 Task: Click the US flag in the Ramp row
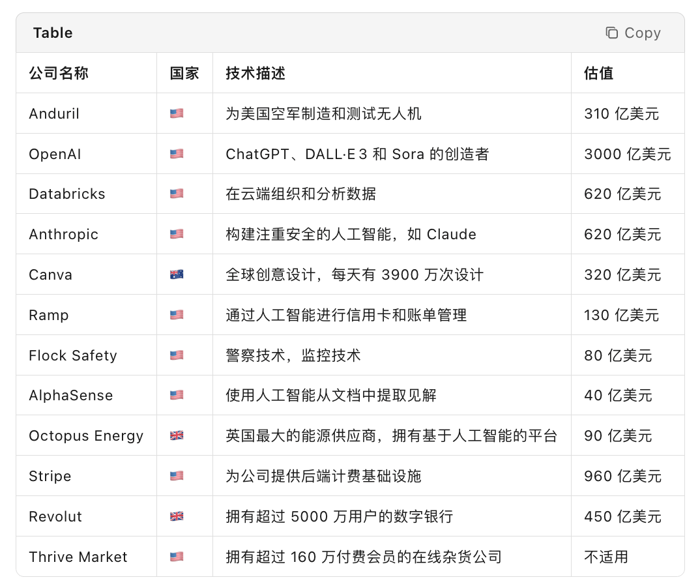pyautogui.click(x=177, y=315)
